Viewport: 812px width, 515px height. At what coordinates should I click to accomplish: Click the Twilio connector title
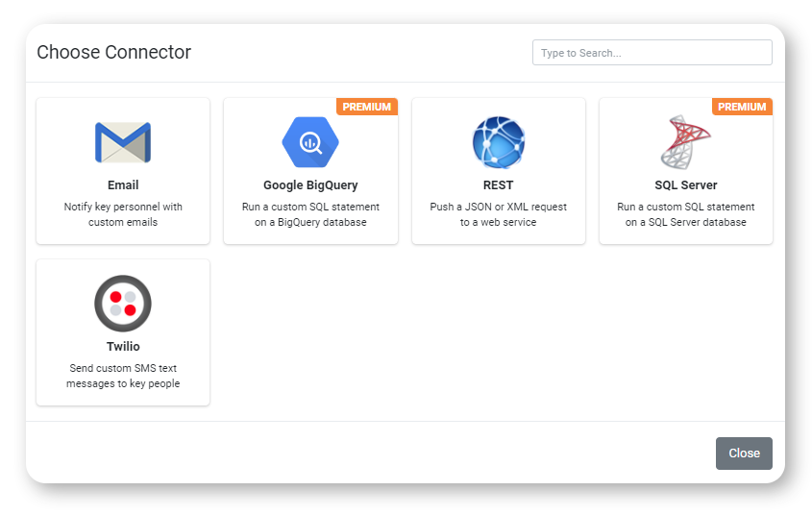123,347
